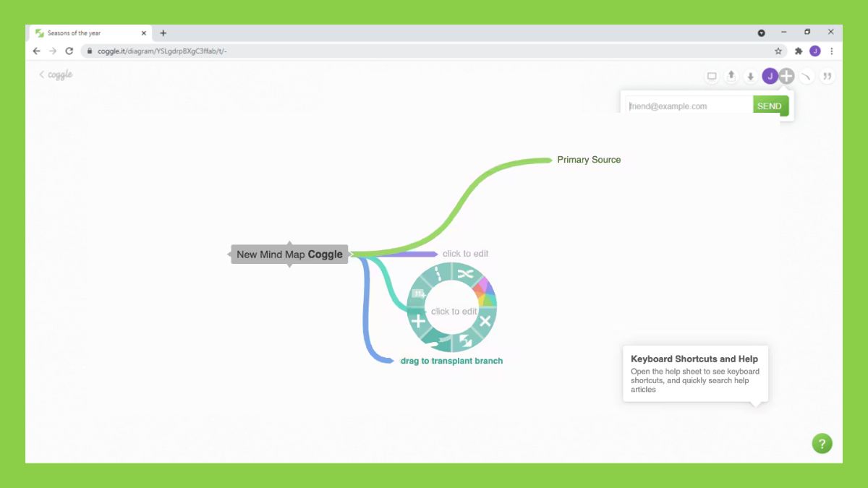The height and width of the screenshot is (488, 868).
Task: Click the left add arrow on central node
Action: [229, 254]
